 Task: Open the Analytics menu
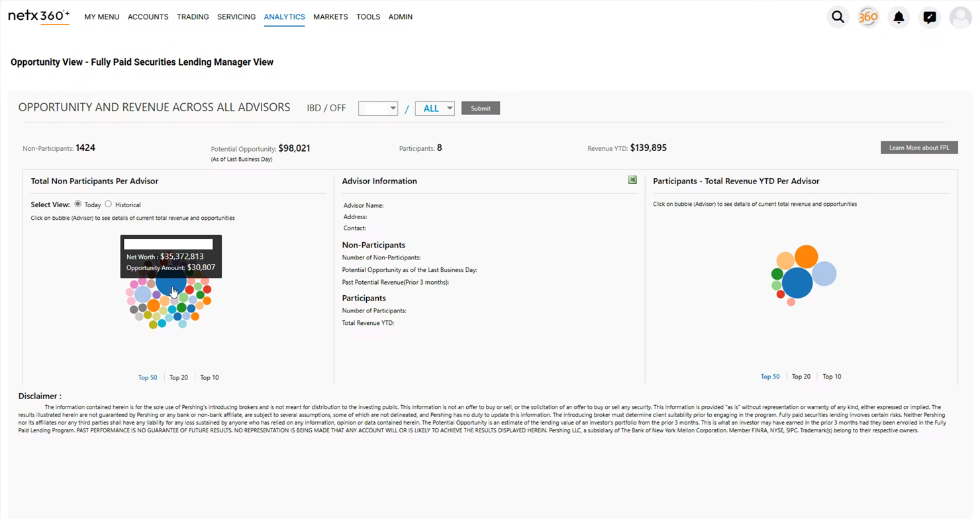tap(284, 17)
